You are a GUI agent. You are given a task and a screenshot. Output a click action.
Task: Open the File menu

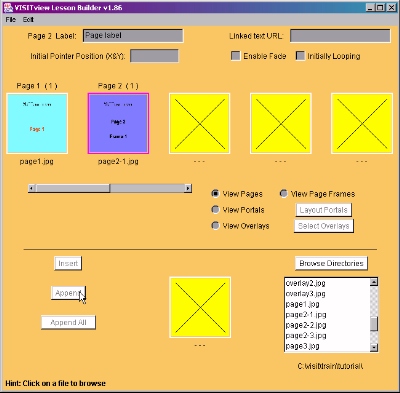pyautogui.click(x=11, y=20)
